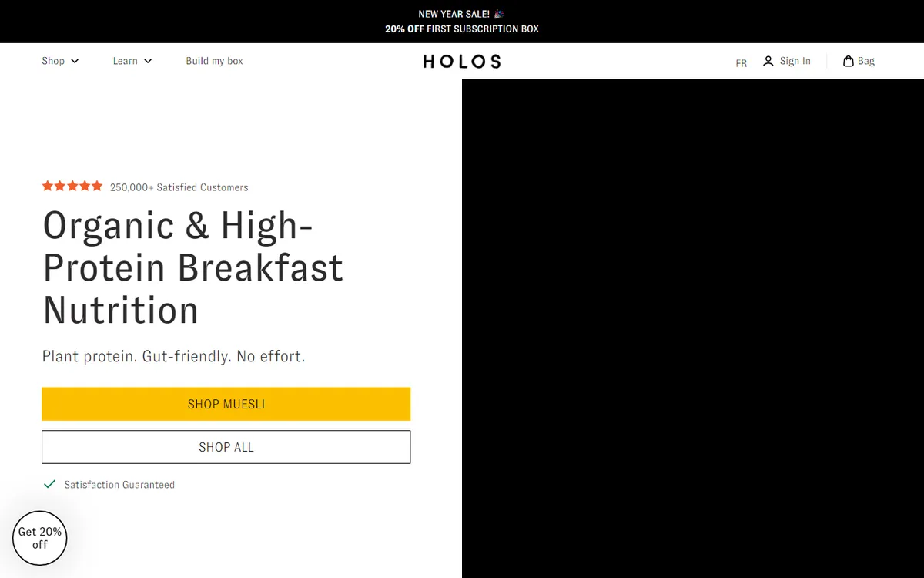
Task: Click the Sign In text link
Action: (795, 61)
